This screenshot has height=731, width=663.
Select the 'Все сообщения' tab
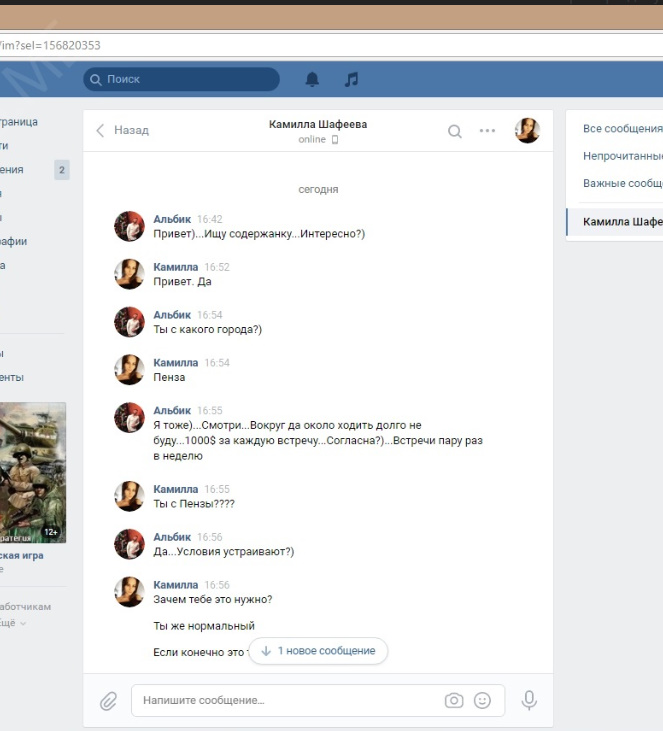622,129
